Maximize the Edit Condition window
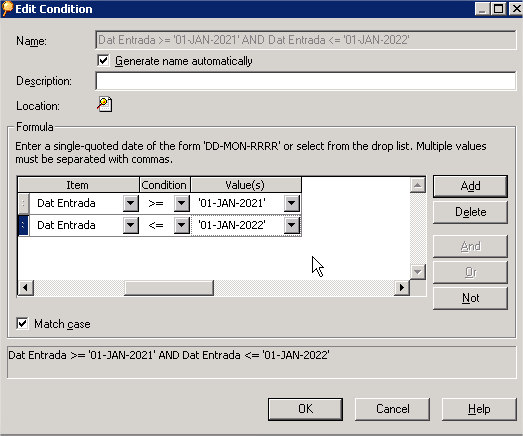The width and height of the screenshot is (523, 436). click(499, 8)
